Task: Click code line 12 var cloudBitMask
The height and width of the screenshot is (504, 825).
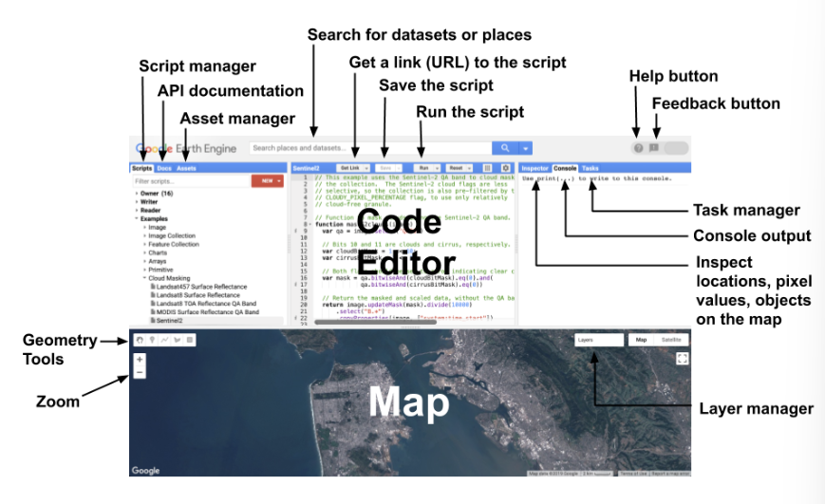Action: 368,251
